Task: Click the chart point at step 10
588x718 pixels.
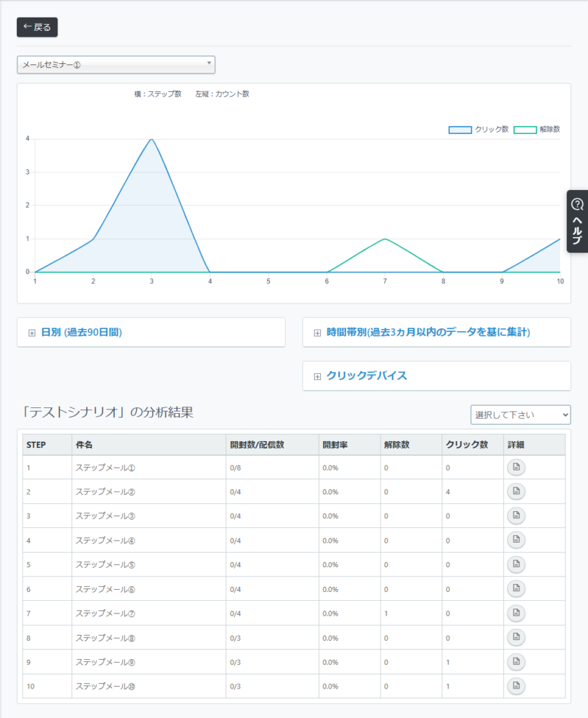Action: (560, 239)
